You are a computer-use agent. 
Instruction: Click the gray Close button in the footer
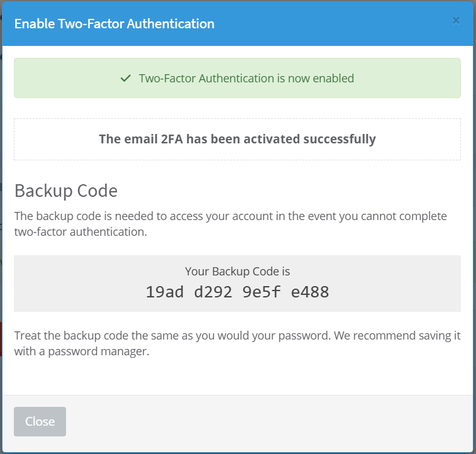tap(40, 421)
